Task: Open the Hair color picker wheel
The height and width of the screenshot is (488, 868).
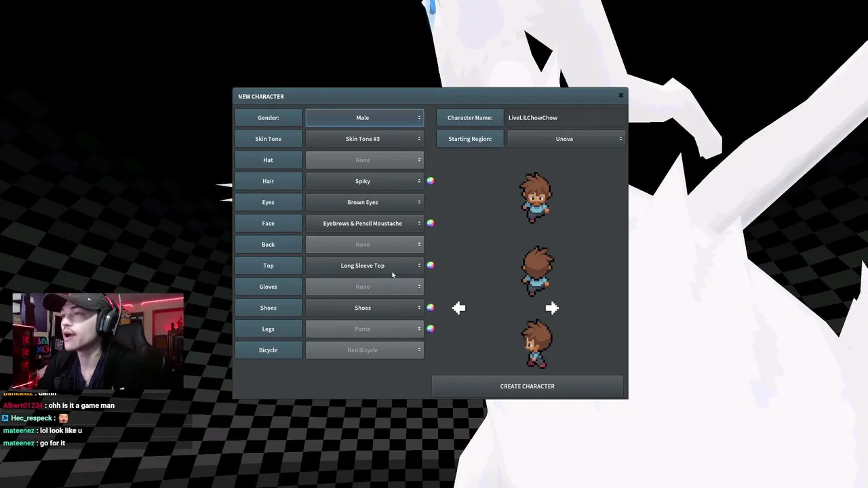Action: click(x=430, y=181)
